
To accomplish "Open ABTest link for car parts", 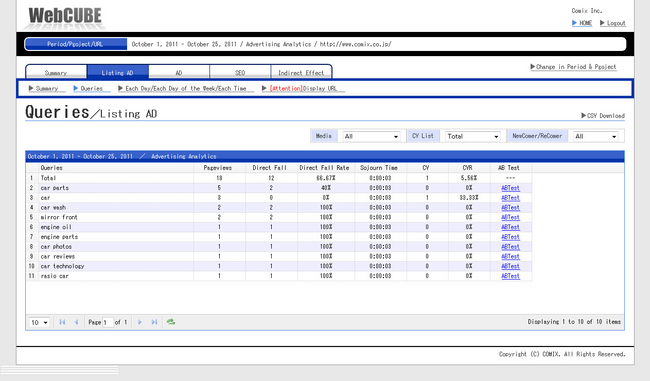I will [x=510, y=188].
